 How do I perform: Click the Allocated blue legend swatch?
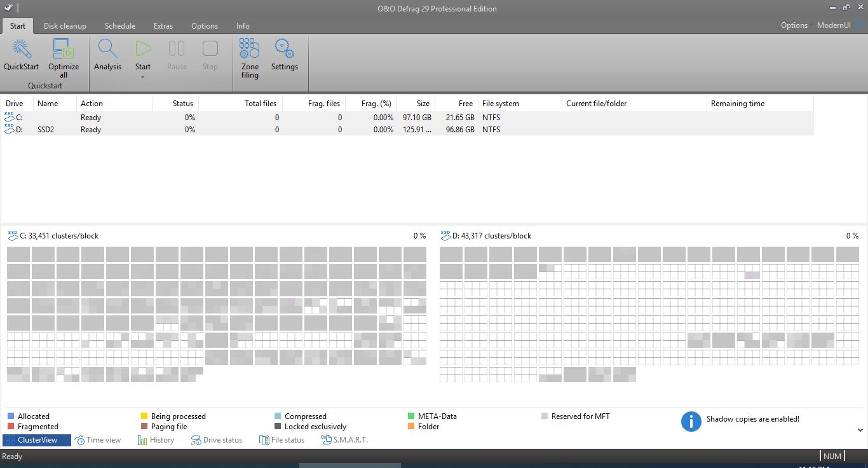point(10,416)
